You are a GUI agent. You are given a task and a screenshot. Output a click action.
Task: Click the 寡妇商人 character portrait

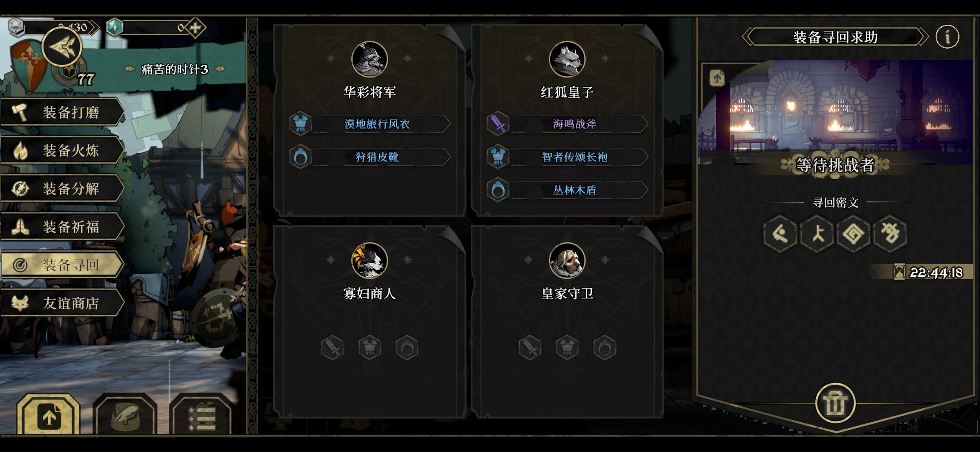coord(369,260)
